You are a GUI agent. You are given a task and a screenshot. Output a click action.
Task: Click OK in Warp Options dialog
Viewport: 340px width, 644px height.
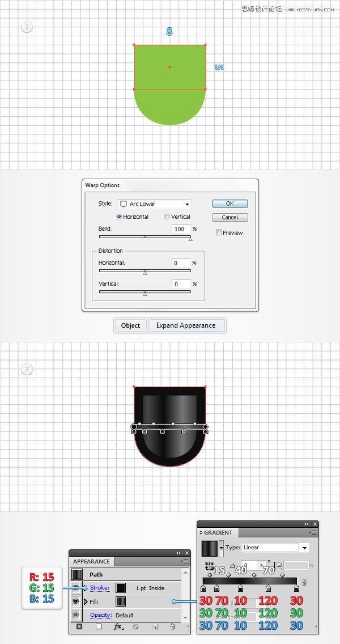click(x=230, y=204)
